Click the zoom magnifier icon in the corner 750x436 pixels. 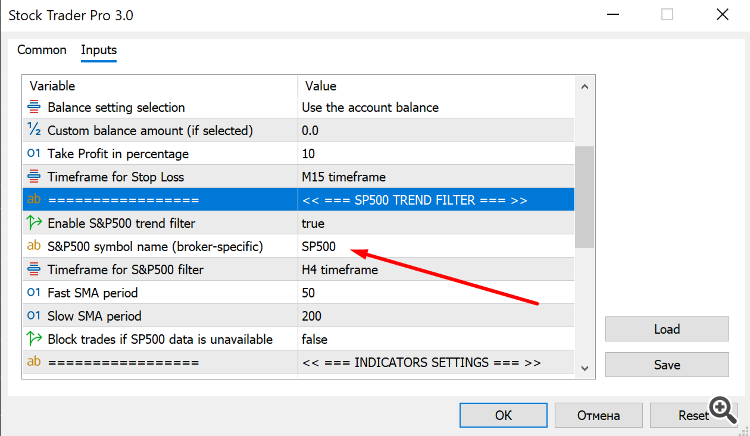(722, 408)
